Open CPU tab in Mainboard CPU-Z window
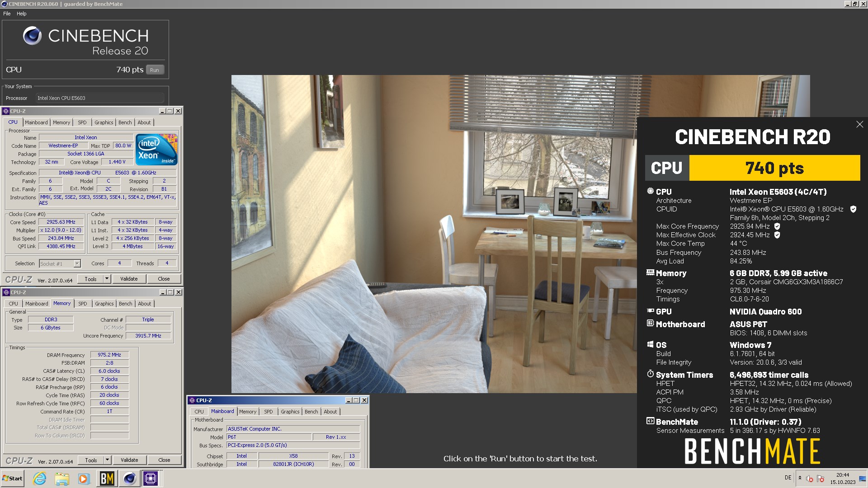This screenshot has width=868, height=488. coord(199,412)
